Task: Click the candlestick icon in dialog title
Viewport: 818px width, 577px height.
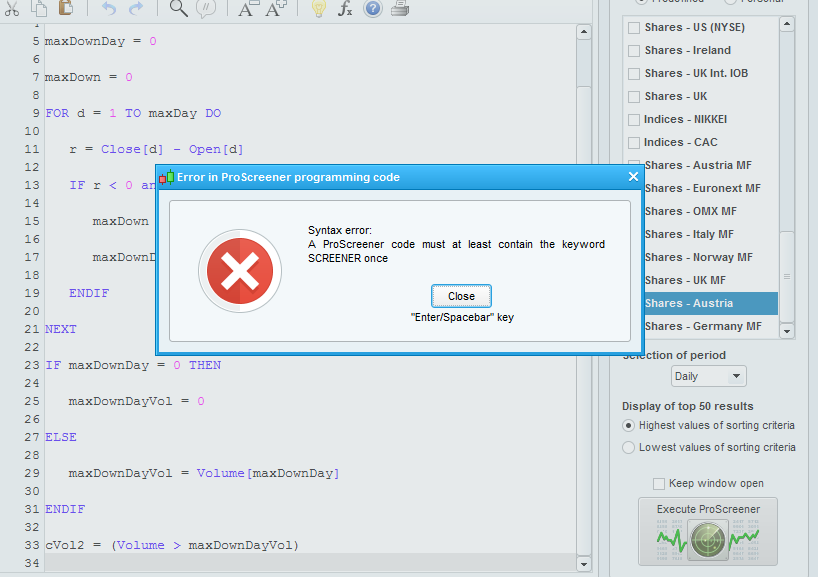Action: pyautogui.click(x=166, y=177)
